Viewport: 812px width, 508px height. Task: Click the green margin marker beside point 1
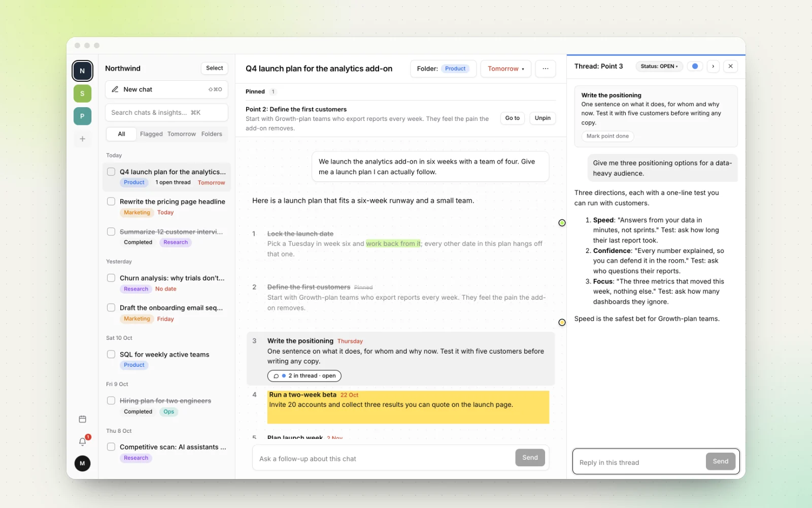pos(562,223)
